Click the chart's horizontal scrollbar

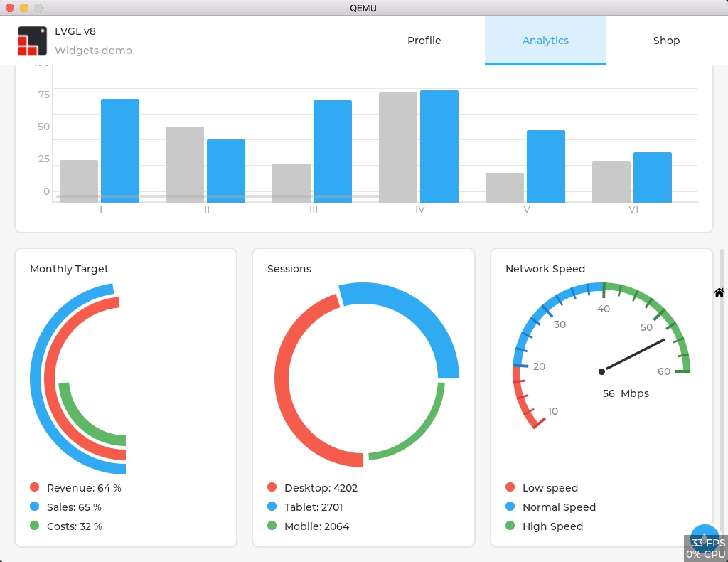[x=218, y=196]
